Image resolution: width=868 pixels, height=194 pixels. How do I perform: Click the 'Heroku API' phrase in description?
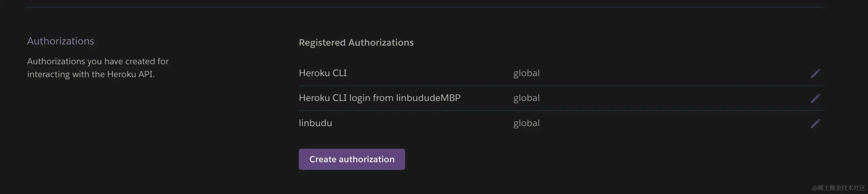(x=130, y=74)
